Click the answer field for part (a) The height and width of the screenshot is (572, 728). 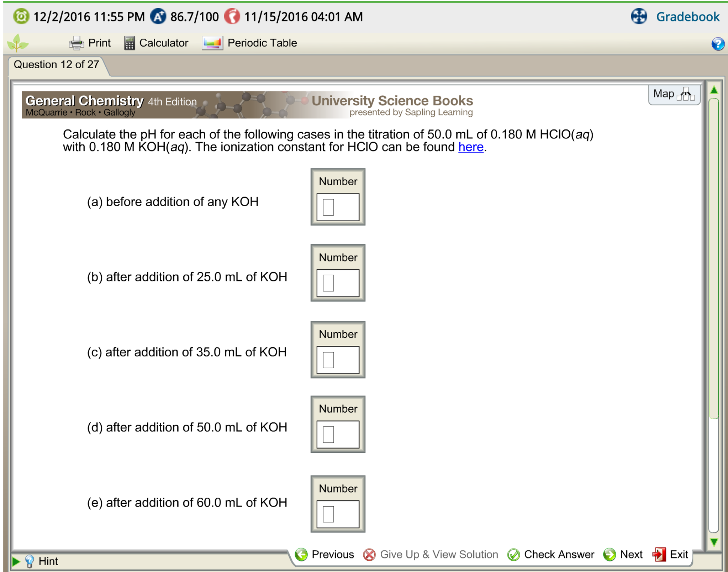338,207
